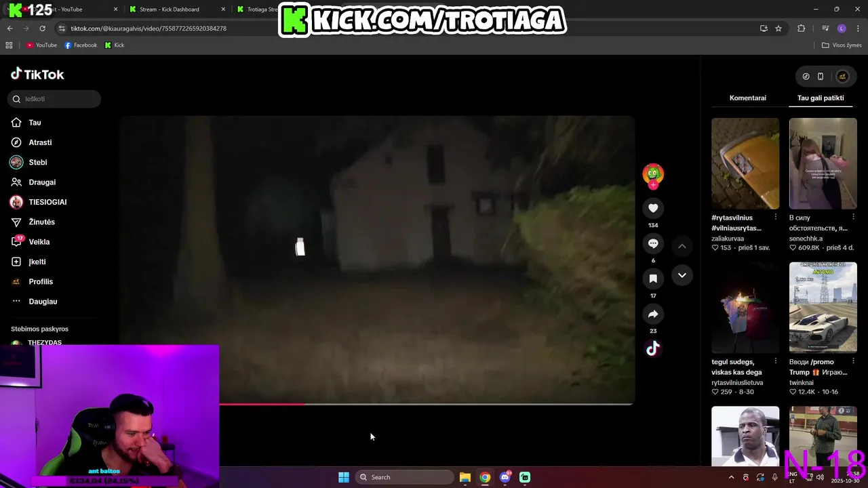The height and width of the screenshot is (488, 868).
Task: Open the Kick app icon in taskbar
Action: (x=525, y=477)
